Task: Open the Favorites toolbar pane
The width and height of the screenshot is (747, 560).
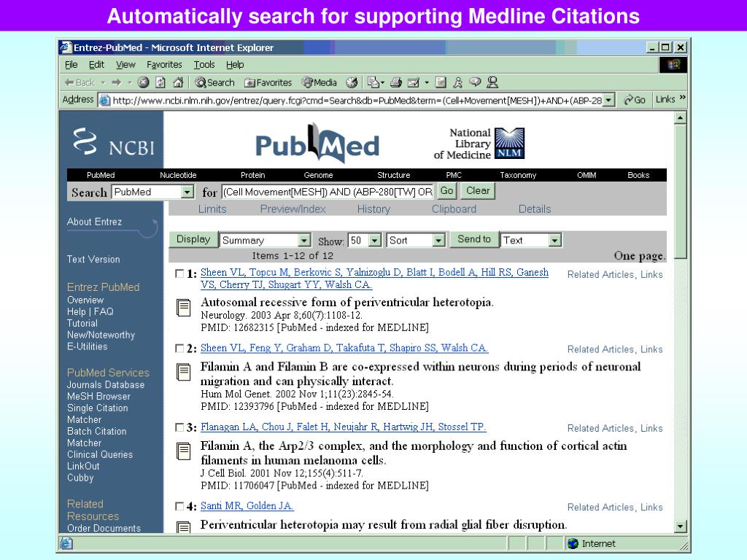Action: (268, 82)
